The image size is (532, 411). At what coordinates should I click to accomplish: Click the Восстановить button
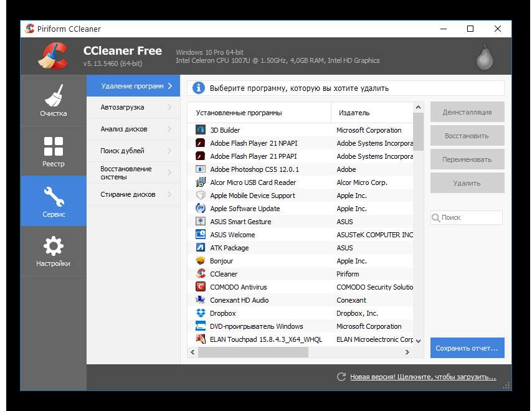[x=467, y=136]
